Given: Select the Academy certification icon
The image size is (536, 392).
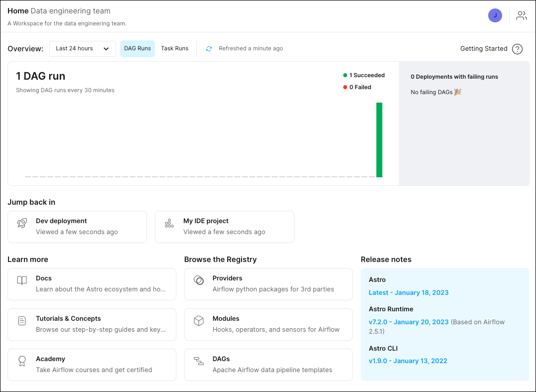Looking at the screenshot, I should tap(22, 361).
